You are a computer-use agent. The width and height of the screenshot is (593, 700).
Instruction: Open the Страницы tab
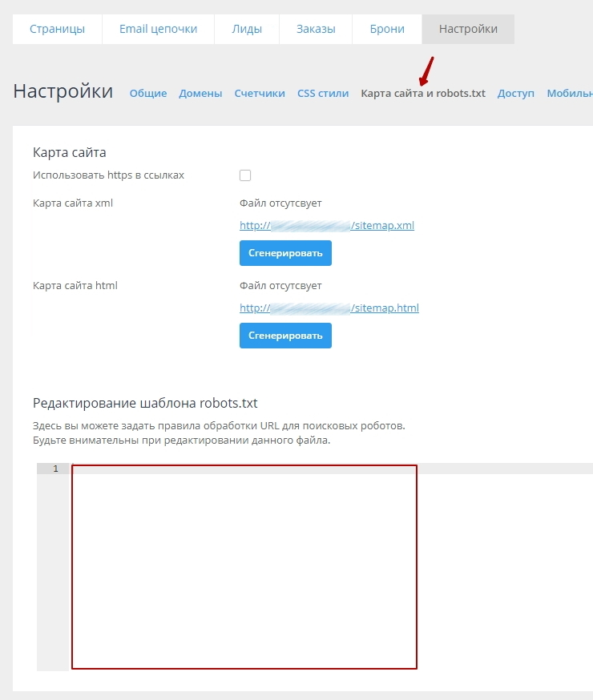[57, 29]
